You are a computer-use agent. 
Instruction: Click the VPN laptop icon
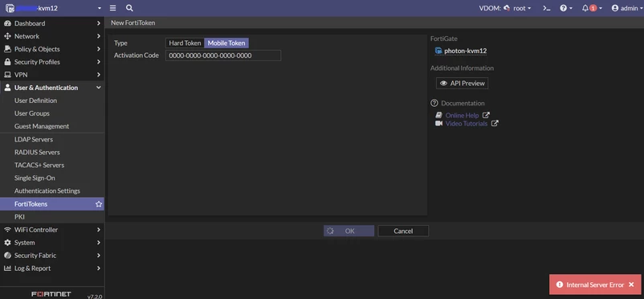(x=7, y=75)
